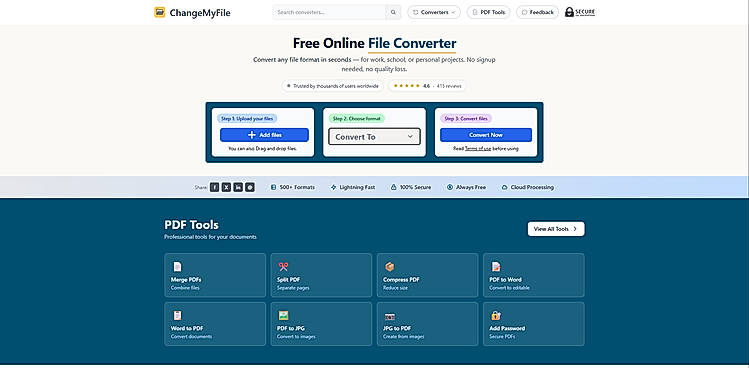Click the 500+ Formats icon

(x=273, y=187)
